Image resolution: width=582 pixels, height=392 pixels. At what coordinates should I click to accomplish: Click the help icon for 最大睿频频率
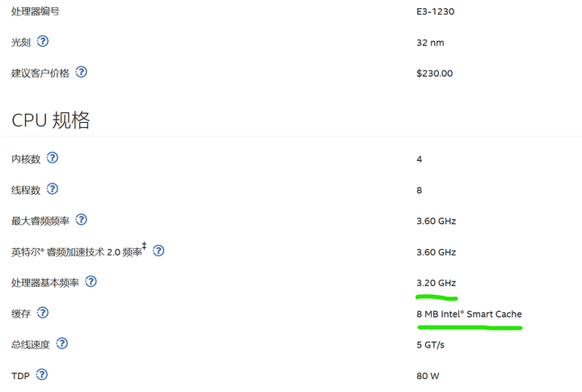81,220
